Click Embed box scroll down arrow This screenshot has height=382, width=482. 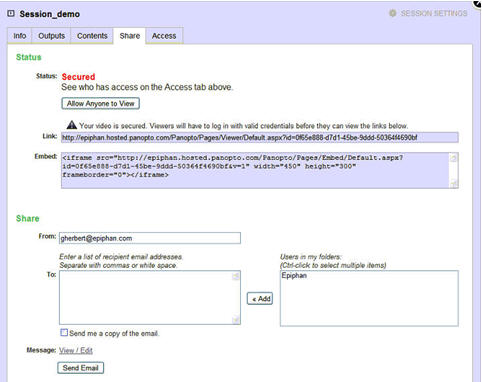tap(454, 183)
